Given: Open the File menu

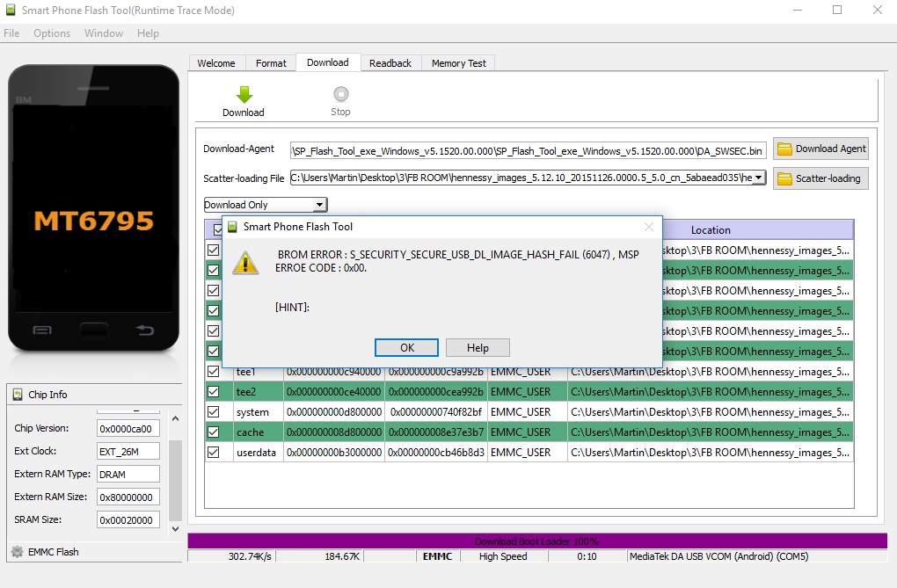Looking at the screenshot, I should tap(11, 33).
